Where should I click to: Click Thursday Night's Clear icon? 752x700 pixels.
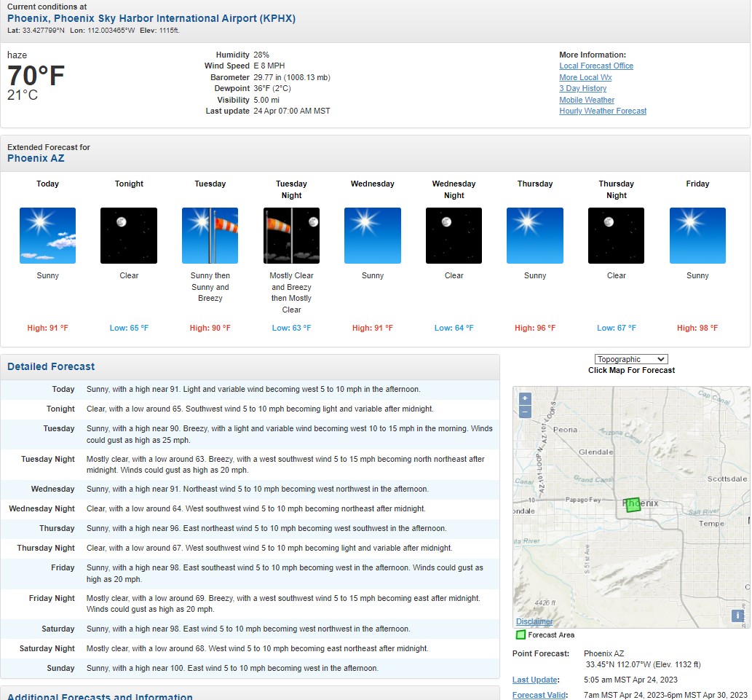616,235
